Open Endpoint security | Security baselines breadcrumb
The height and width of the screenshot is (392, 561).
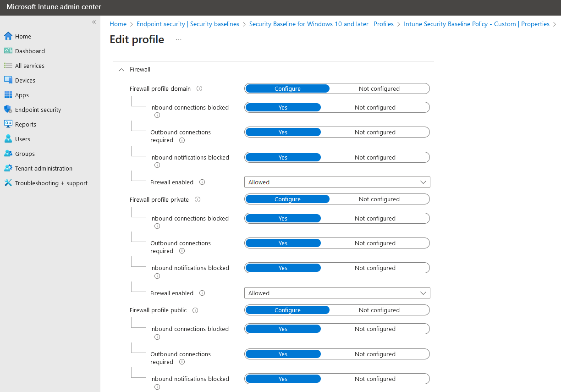pyautogui.click(x=188, y=24)
